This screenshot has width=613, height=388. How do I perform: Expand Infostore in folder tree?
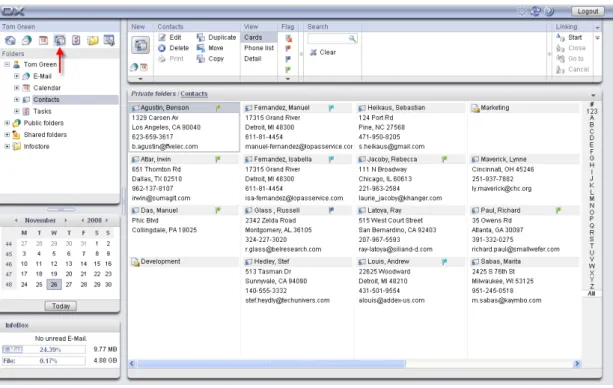point(7,147)
